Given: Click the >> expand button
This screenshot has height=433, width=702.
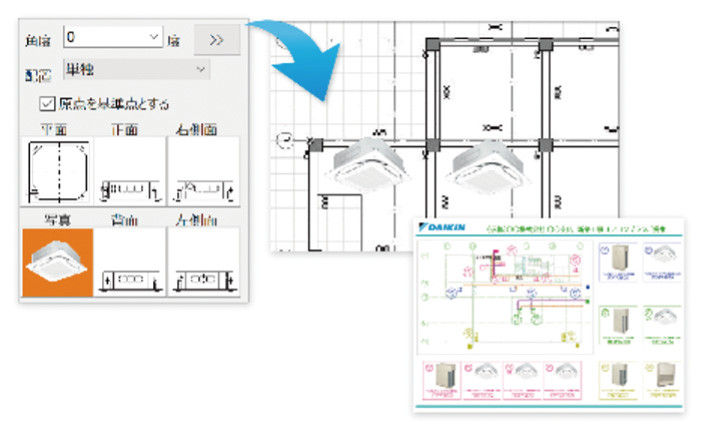Looking at the screenshot, I should point(217,40).
